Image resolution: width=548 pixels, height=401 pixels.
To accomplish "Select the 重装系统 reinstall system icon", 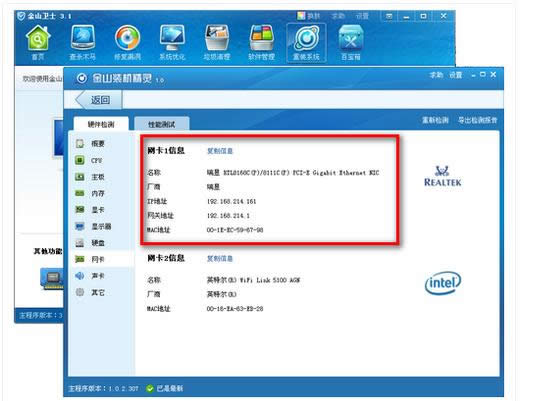I will tap(306, 43).
